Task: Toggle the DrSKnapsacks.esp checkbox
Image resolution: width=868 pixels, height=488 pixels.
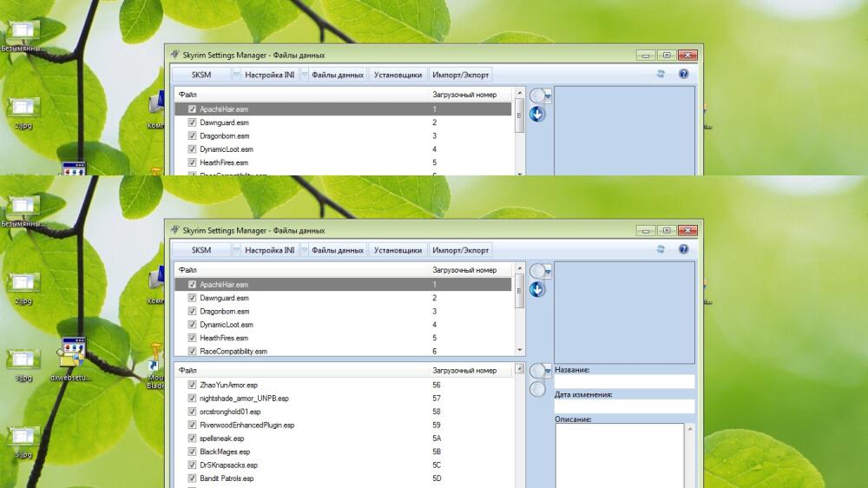Action: pyautogui.click(x=192, y=465)
